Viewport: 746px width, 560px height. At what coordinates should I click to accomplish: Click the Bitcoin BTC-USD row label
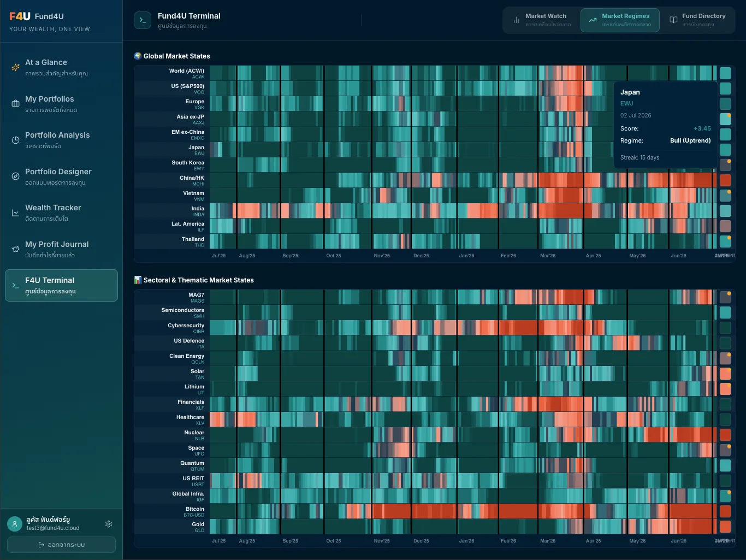pyautogui.click(x=194, y=511)
